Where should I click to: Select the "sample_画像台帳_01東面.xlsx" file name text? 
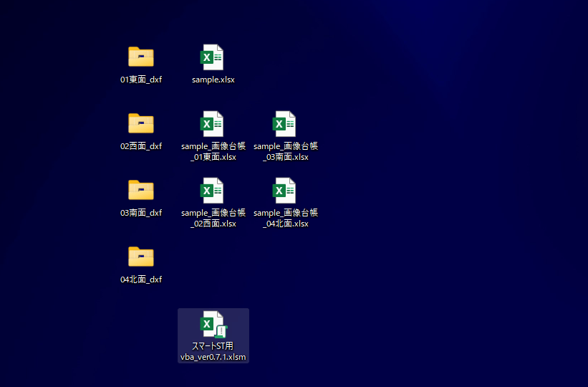point(213,151)
